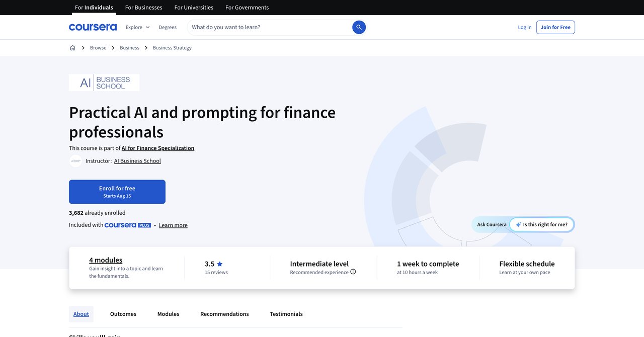The width and height of the screenshot is (644, 337).
Task: Click the AI Business School banner logo
Action: tap(104, 82)
